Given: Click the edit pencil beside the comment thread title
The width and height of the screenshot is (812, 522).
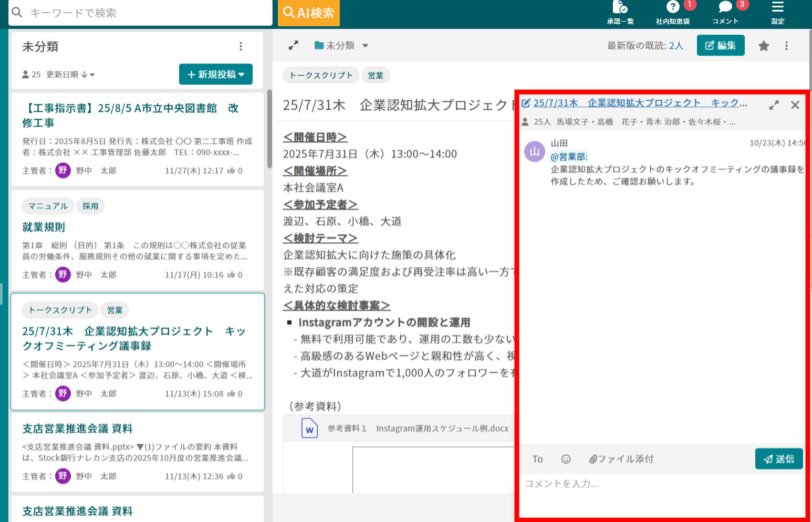Looking at the screenshot, I should coord(526,103).
